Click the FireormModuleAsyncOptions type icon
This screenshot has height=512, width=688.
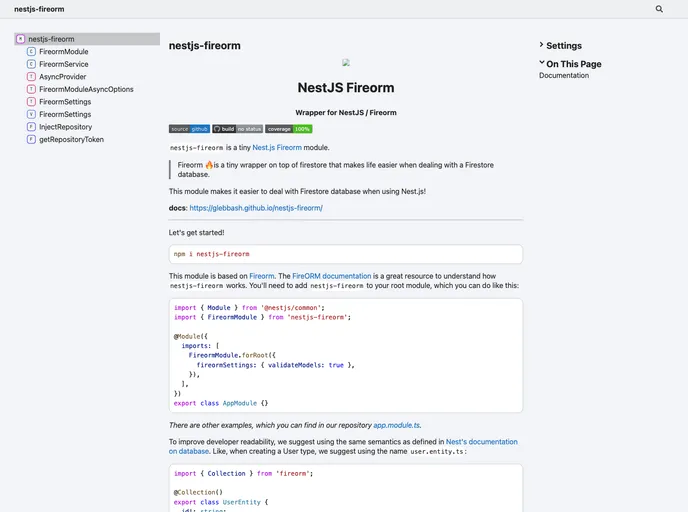31,89
